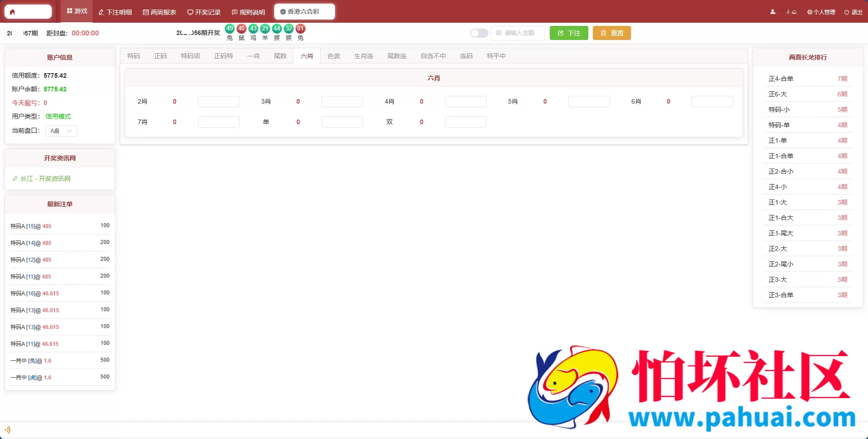This screenshot has height=439, width=868.
Task: Click the green ball number 44
Action: [x=277, y=28]
